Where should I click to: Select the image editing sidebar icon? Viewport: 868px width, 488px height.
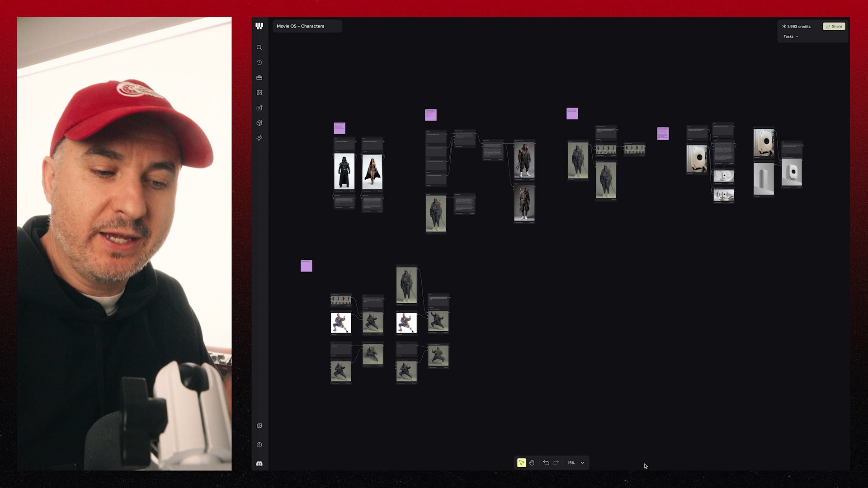259,93
